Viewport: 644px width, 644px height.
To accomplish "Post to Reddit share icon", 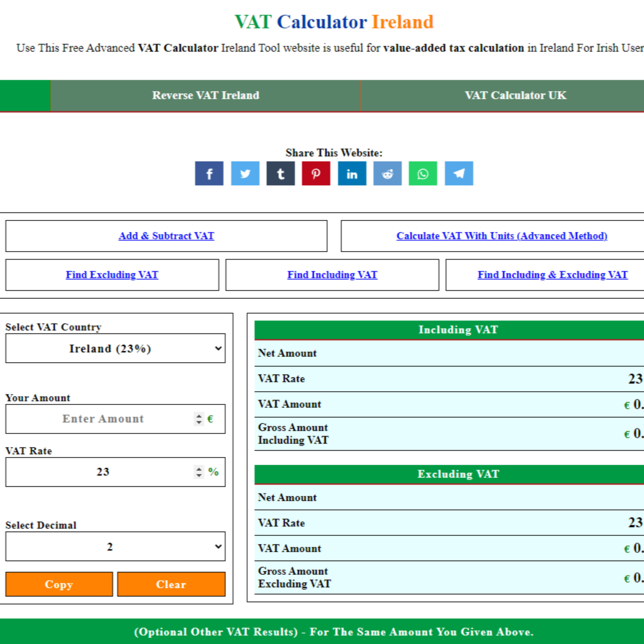I will pyautogui.click(x=387, y=173).
